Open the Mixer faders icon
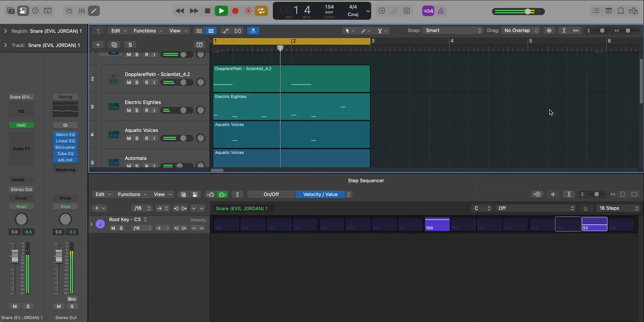 click(82, 11)
